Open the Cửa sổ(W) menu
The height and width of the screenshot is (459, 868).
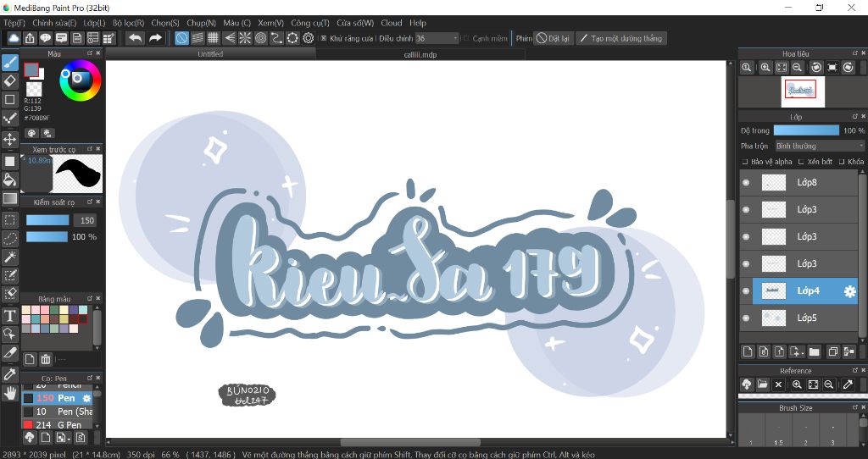355,23
